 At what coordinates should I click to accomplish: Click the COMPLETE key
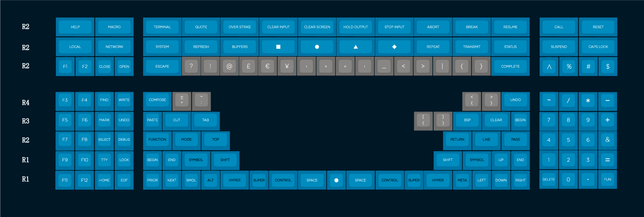[510, 67]
